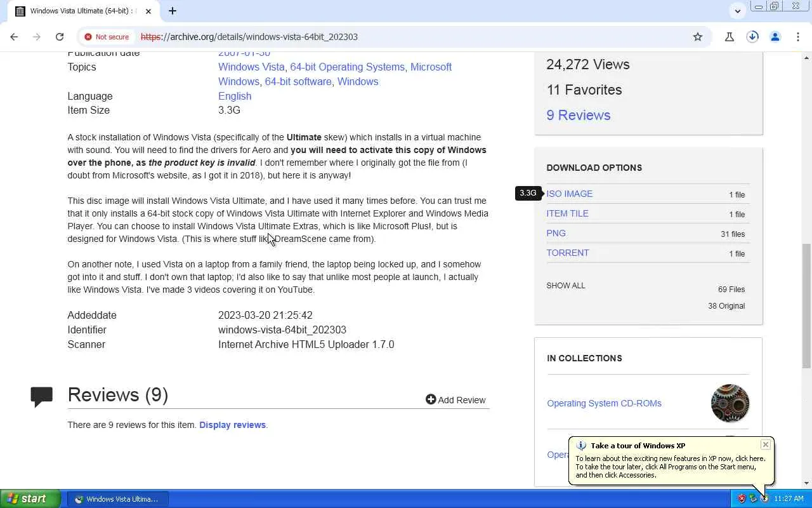Screen dimensions: 812x508
Task: Click the 38 Original count
Action: (x=726, y=306)
